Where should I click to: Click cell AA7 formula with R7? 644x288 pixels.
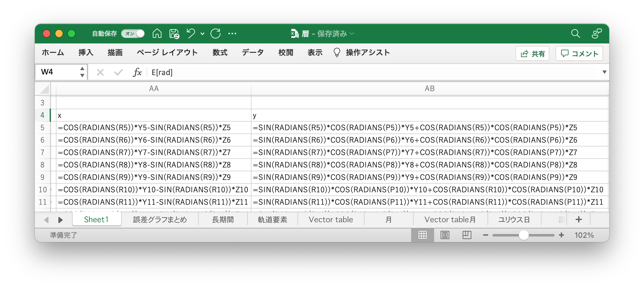154,152
